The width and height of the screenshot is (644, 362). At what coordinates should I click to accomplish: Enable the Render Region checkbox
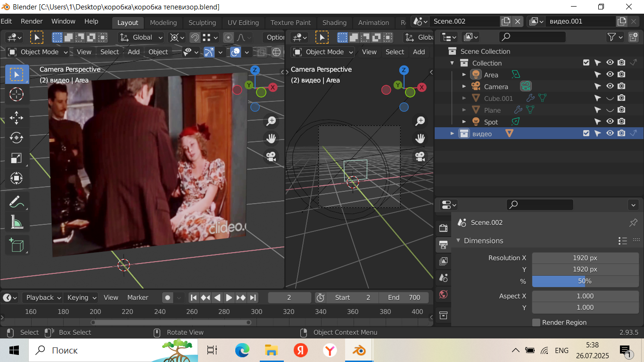pos(536,322)
